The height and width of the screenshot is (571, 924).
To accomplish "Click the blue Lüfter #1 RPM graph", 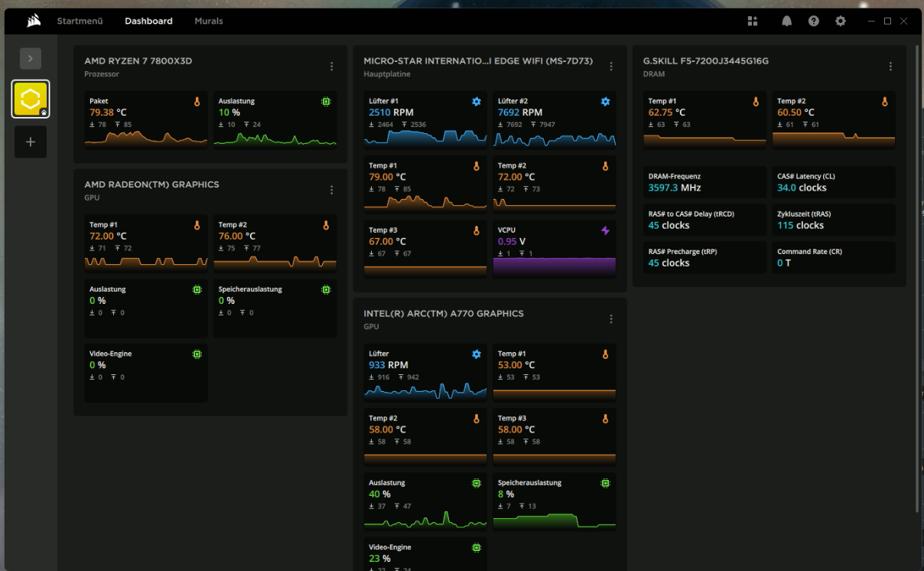I will coord(425,138).
